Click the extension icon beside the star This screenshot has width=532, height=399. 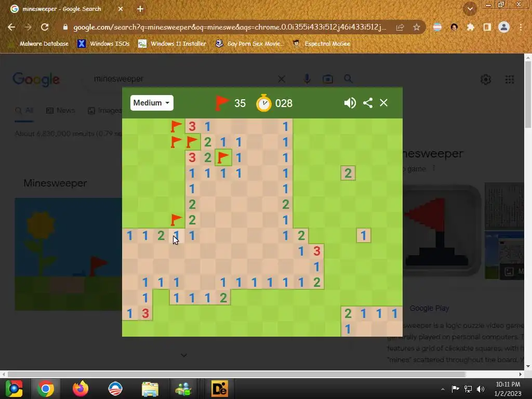[437, 27]
